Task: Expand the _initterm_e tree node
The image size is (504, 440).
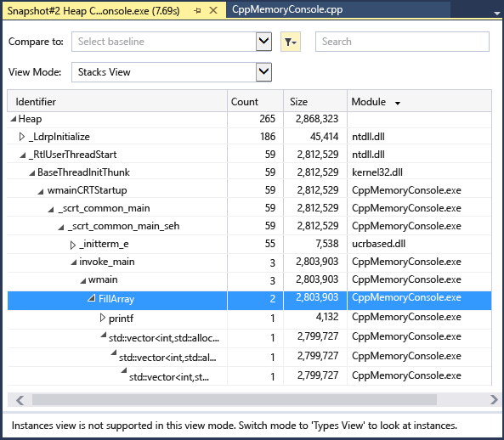Action: point(72,245)
